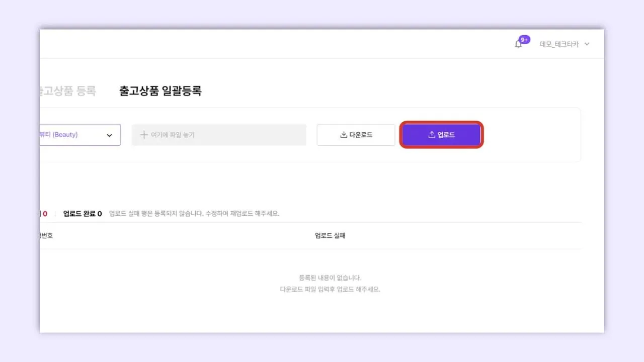The image size is (644, 362).
Task: Open the notification bell icon
Action: 519,44
